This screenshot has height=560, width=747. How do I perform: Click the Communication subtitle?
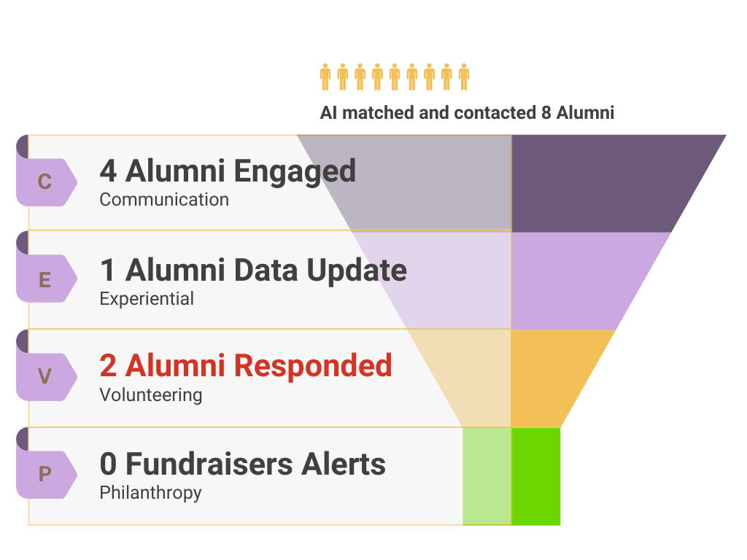point(164,200)
